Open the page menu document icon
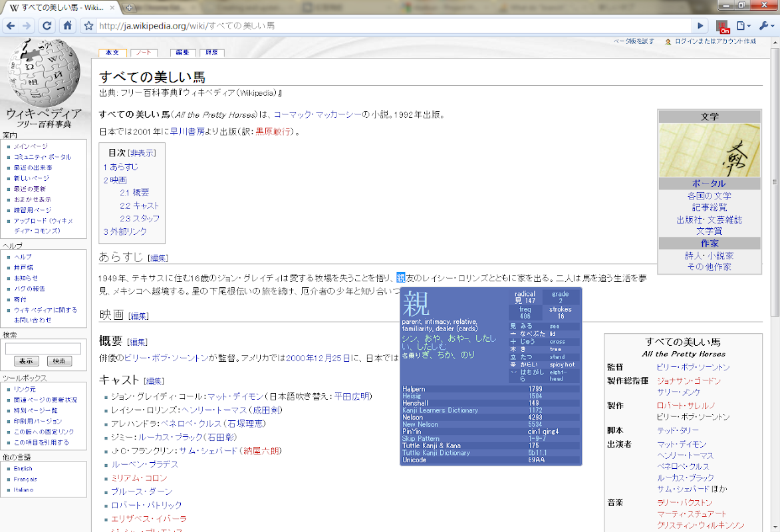780x532 pixels. point(741,26)
